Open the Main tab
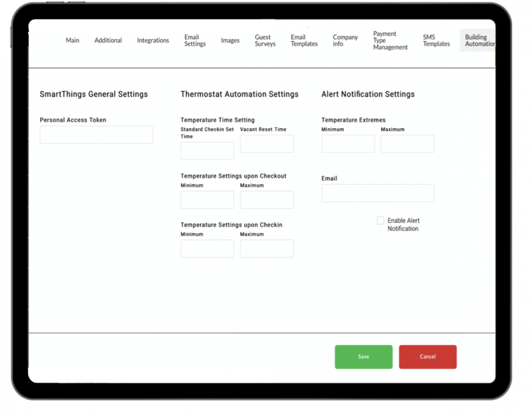The image size is (532, 417). coord(73,41)
